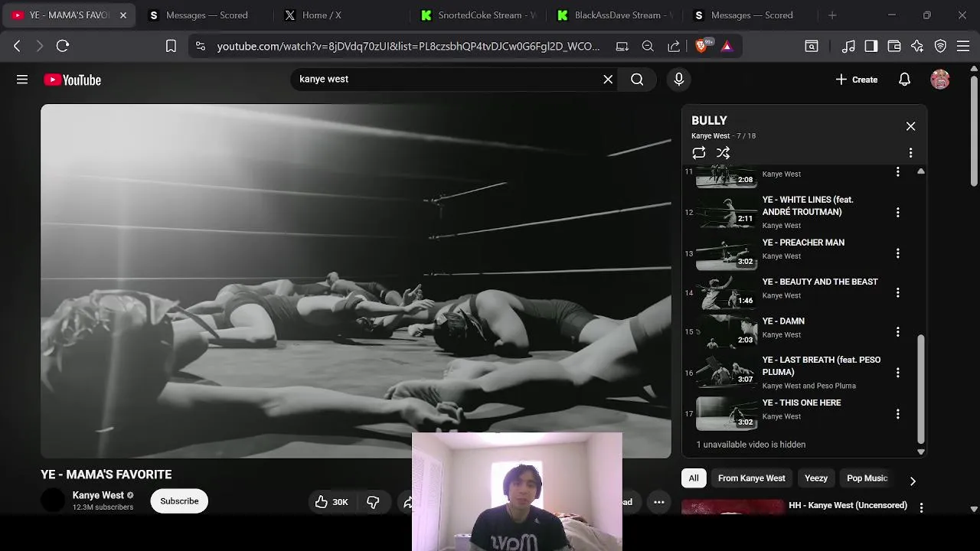Close the BULLY playlist panel
This screenshot has height=551, width=980.
[910, 126]
